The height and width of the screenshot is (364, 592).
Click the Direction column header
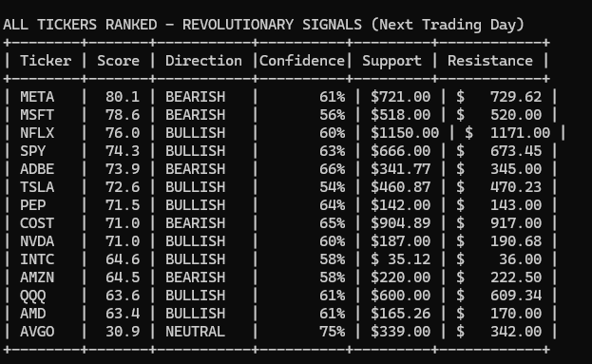tap(203, 61)
